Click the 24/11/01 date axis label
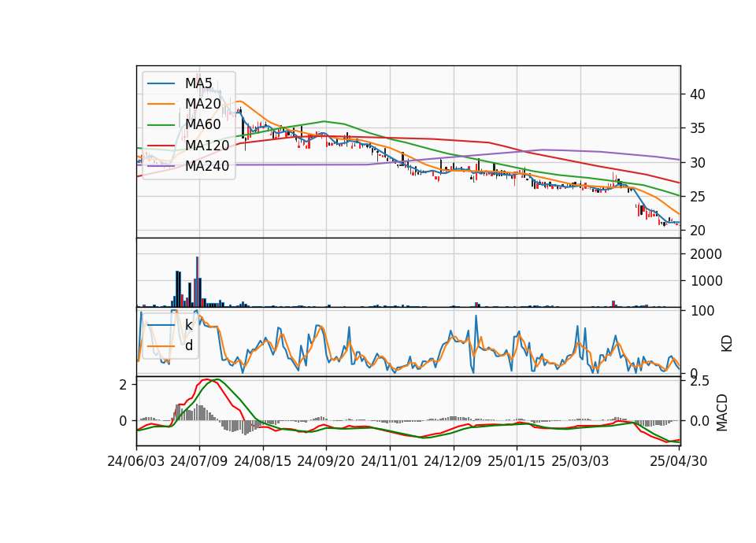This screenshot has width=756, height=543. [390, 461]
